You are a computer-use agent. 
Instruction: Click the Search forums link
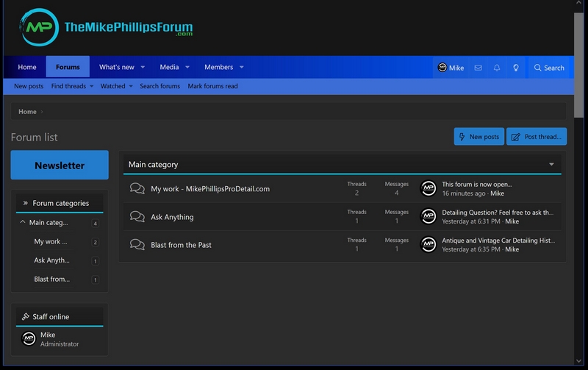coord(159,86)
